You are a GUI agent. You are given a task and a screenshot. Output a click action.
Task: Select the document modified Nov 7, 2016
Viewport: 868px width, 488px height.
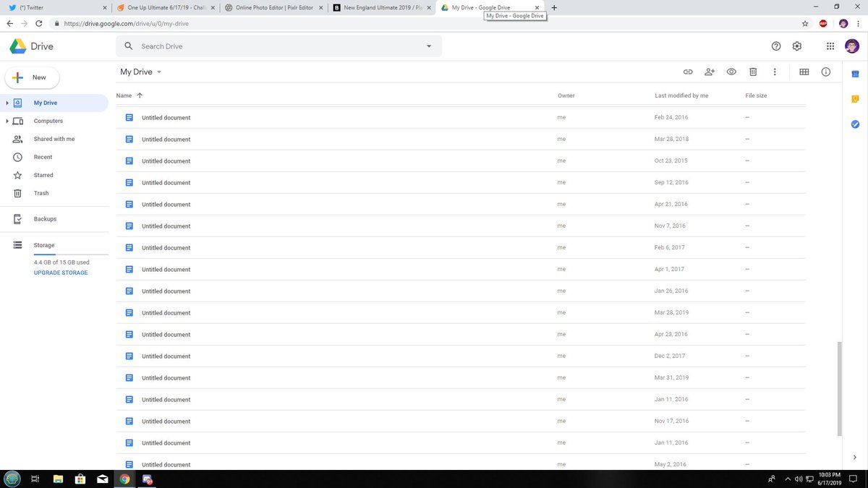(x=460, y=226)
